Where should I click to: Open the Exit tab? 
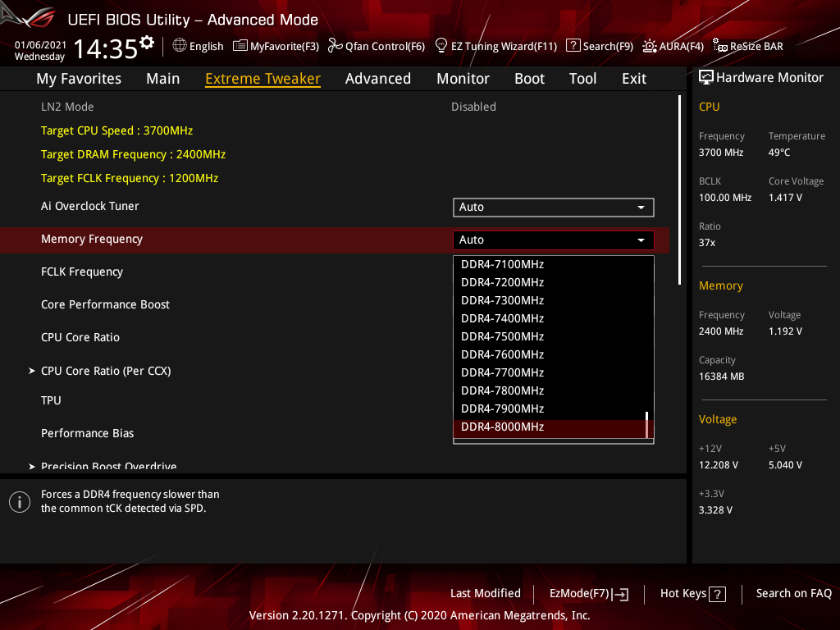(x=634, y=79)
